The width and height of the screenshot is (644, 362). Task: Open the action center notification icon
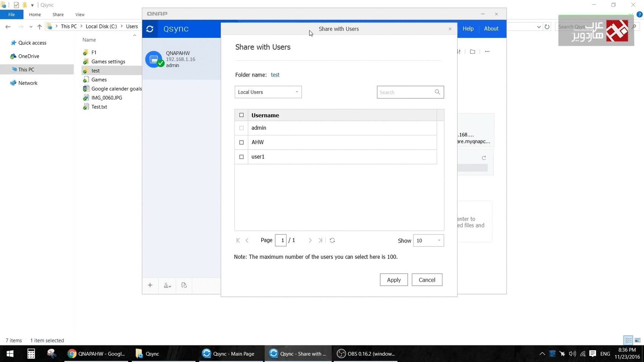click(593, 354)
